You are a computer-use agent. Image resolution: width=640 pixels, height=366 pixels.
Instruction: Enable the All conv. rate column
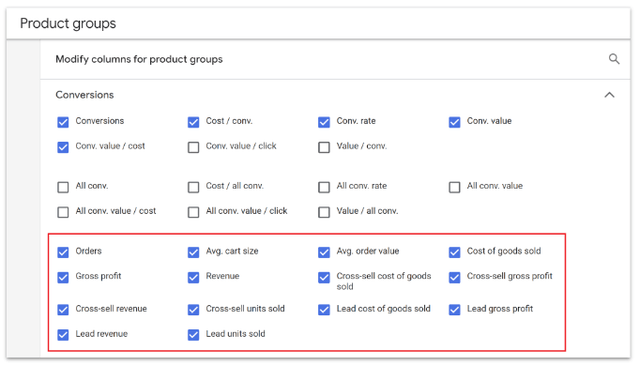tap(324, 187)
